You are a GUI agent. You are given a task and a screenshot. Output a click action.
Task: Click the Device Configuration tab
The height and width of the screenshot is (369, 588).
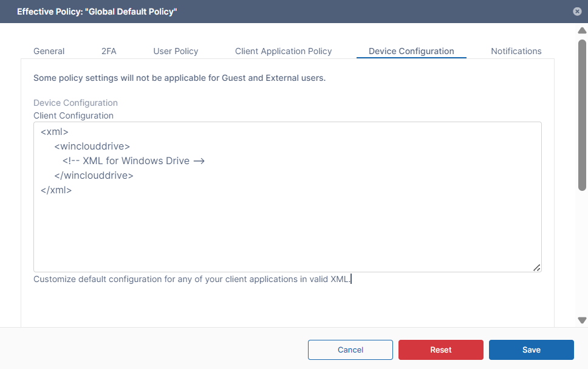[x=411, y=51]
